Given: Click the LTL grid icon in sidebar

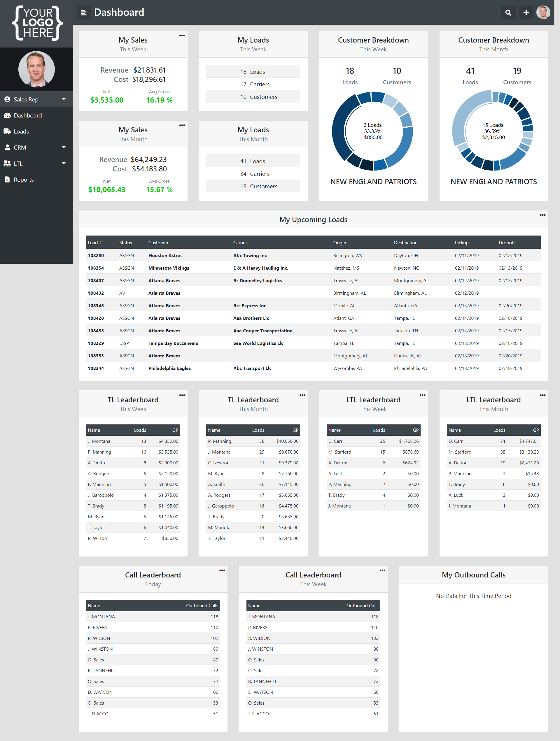Looking at the screenshot, I should pyautogui.click(x=7, y=164).
